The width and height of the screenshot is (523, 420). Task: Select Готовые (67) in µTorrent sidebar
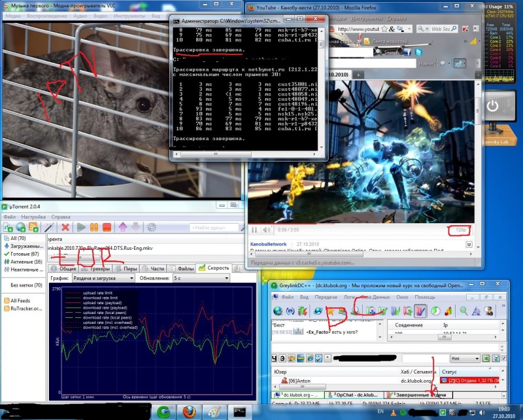[24, 254]
